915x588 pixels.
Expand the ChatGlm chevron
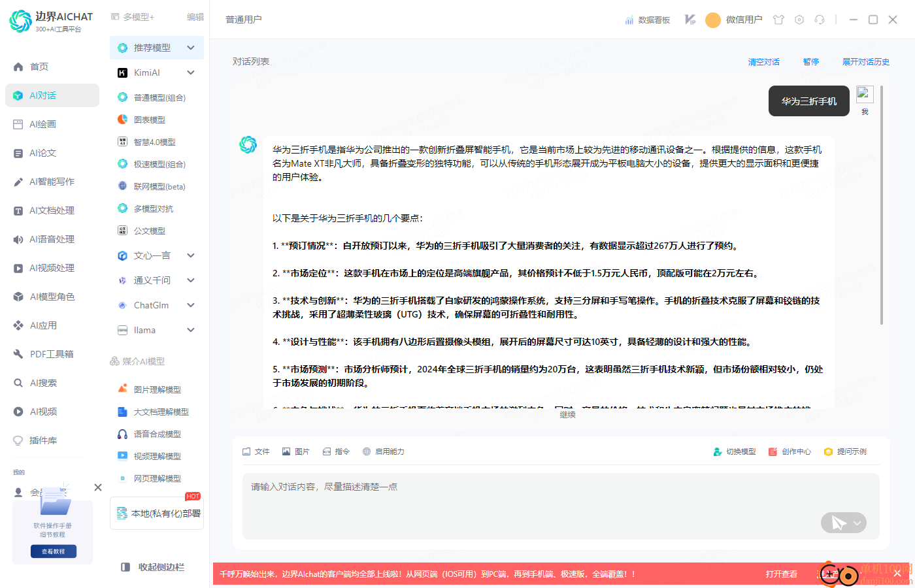[x=191, y=305]
